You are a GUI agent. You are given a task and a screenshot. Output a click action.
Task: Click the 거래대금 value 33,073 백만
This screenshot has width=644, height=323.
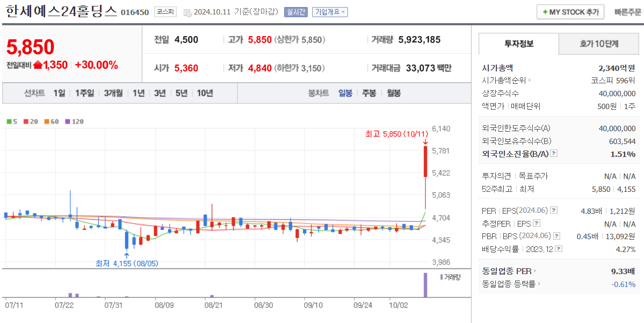[429, 68]
